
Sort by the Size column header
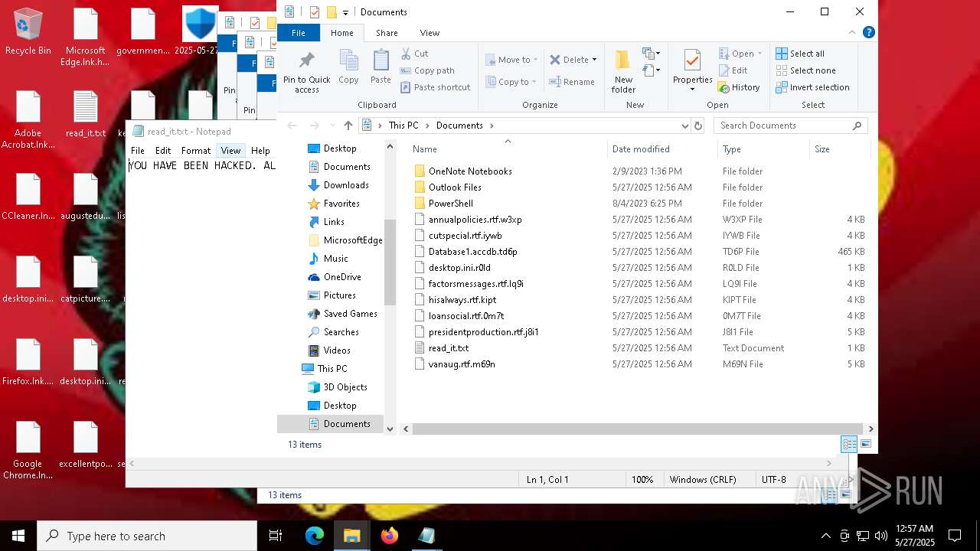coord(822,149)
